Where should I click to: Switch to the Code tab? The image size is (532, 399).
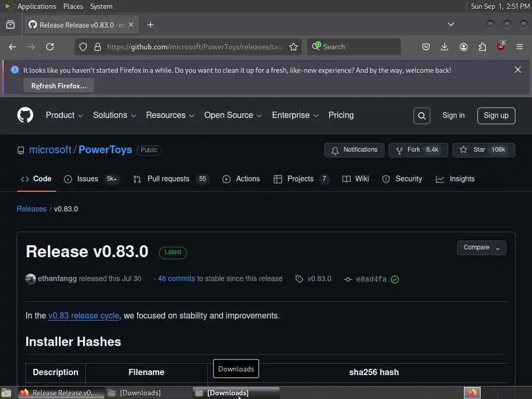point(36,179)
